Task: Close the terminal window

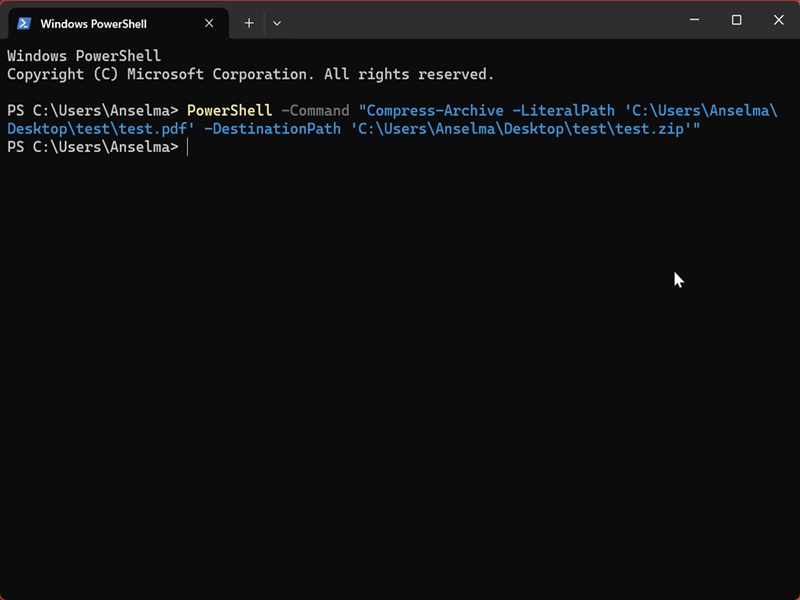Action: (x=779, y=20)
